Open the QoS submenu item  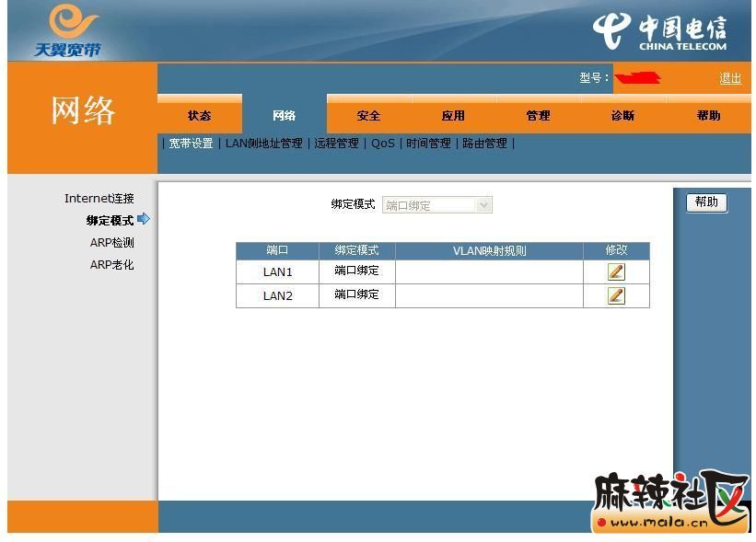tap(383, 144)
